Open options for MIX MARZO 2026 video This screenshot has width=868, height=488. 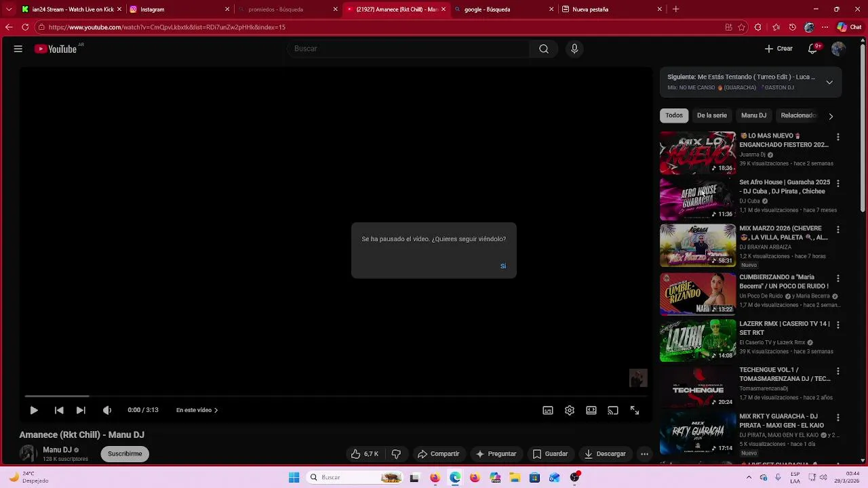tap(838, 230)
